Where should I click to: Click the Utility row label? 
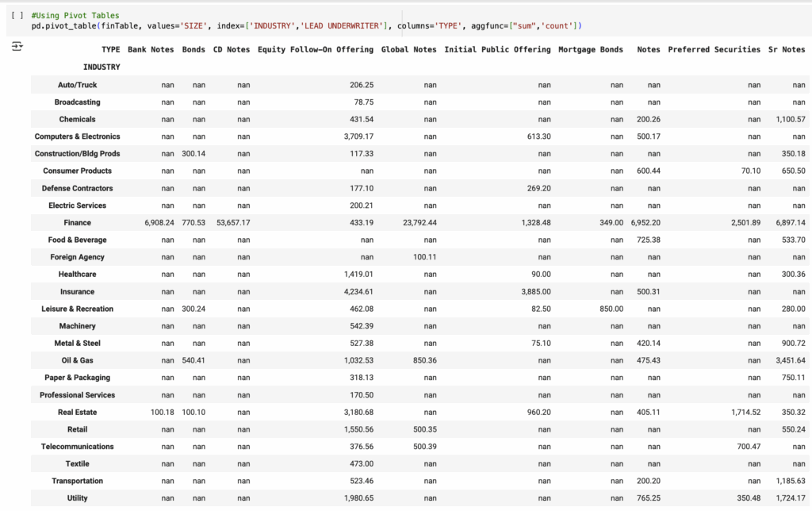(x=78, y=498)
